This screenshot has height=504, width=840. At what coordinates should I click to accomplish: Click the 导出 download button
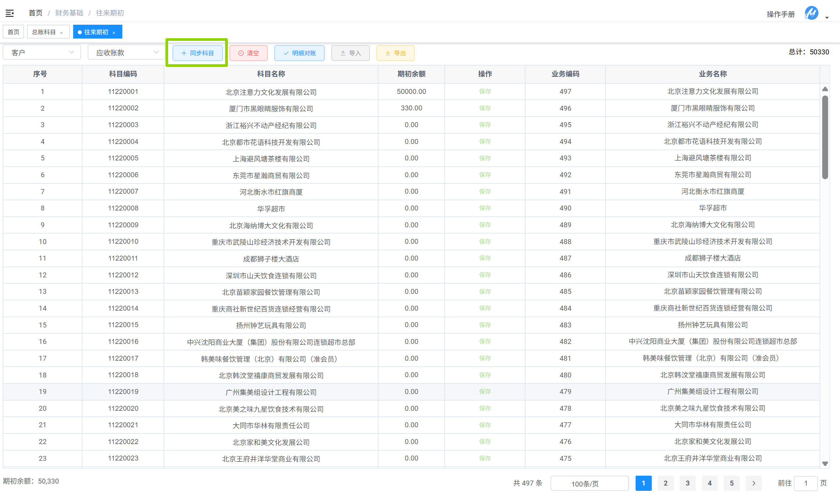pos(395,53)
